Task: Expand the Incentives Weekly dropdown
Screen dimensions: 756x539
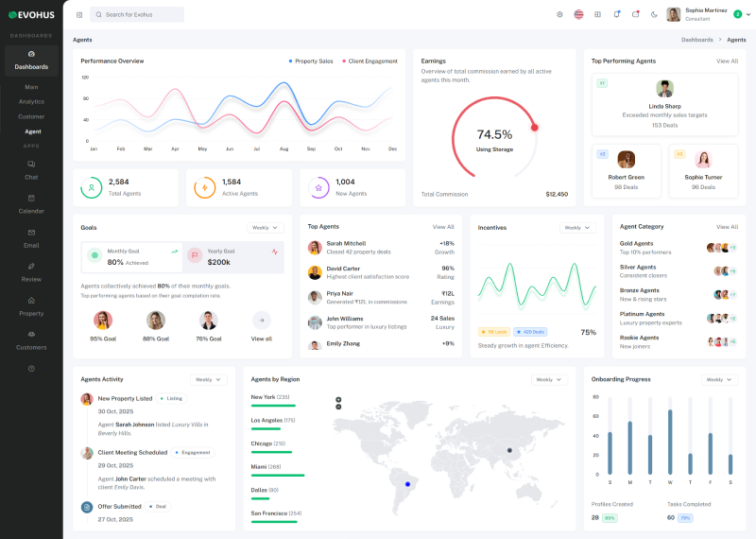Action: [x=577, y=228]
